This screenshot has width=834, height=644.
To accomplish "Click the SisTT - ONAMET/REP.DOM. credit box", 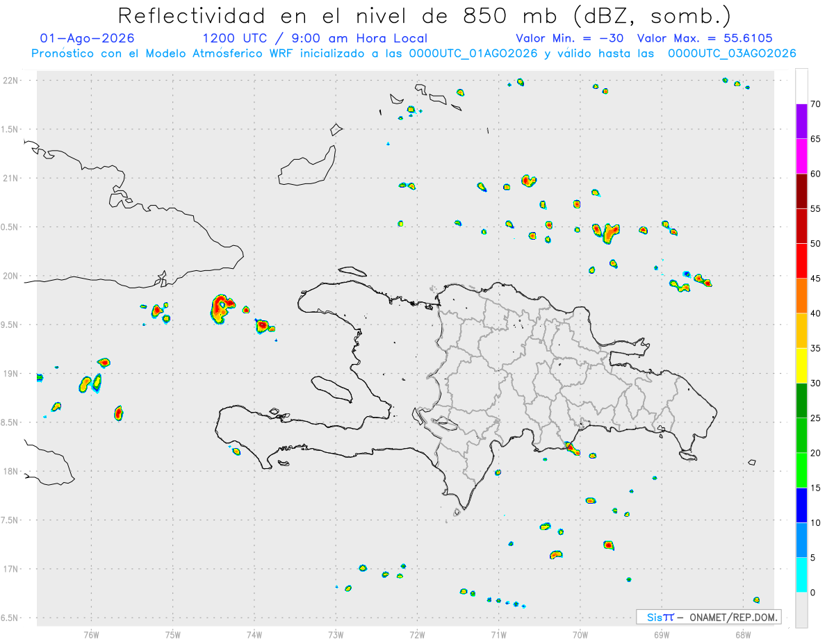I will pos(709,617).
